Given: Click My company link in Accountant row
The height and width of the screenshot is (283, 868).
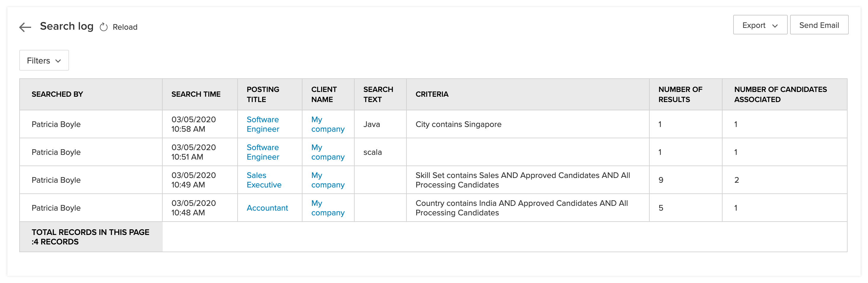Looking at the screenshot, I should point(328,208).
